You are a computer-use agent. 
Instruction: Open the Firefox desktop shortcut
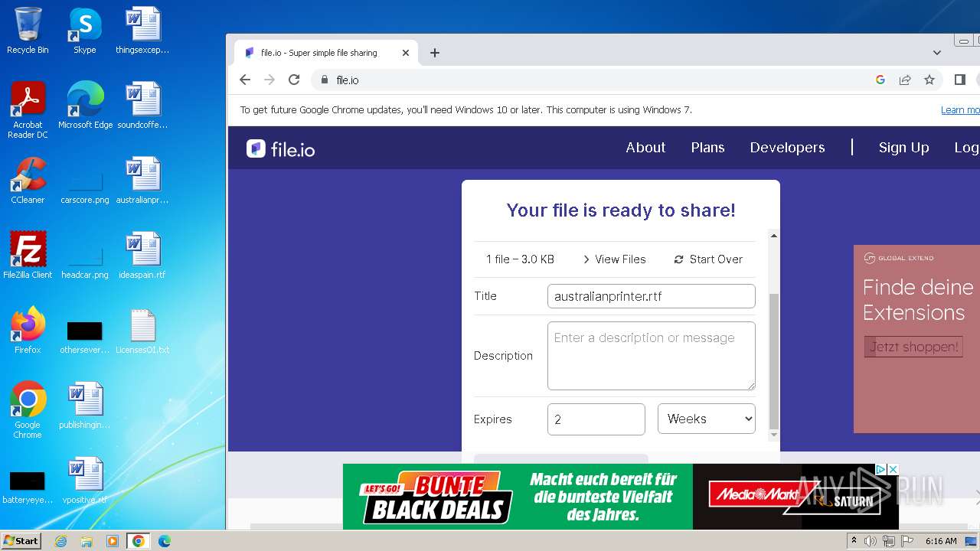[x=28, y=331]
